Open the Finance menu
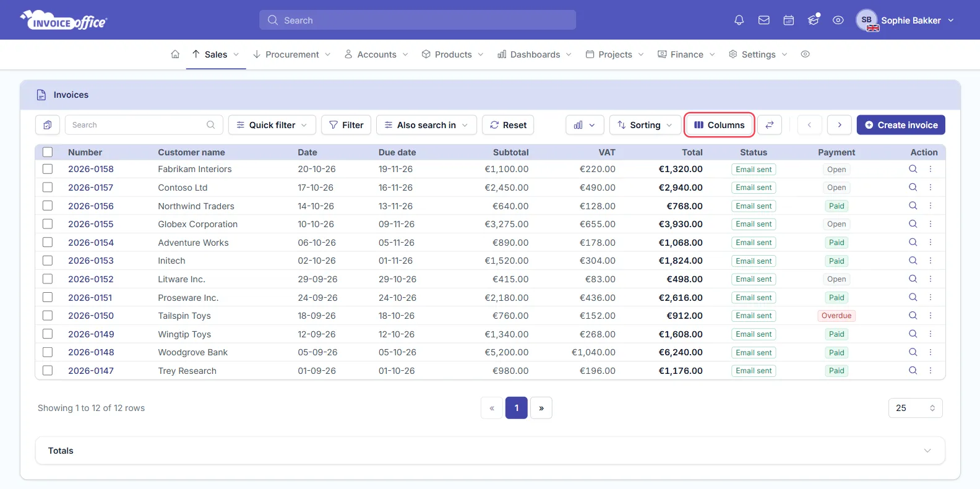The height and width of the screenshot is (489, 980). tap(687, 54)
